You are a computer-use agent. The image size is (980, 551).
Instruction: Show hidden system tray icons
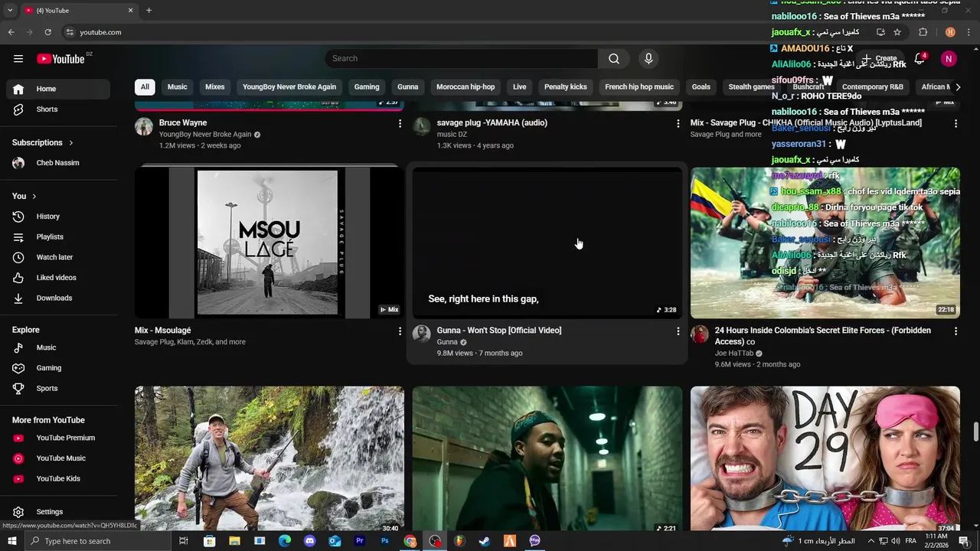click(871, 541)
